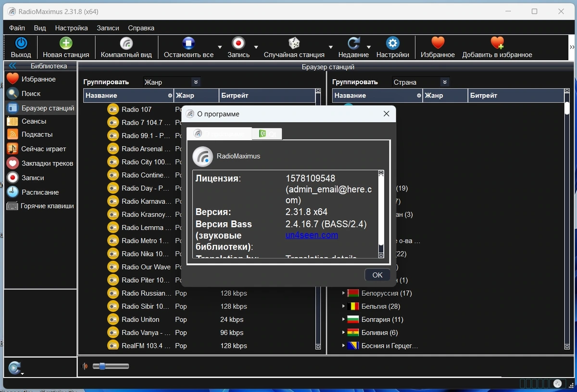
Task: Open the Справка menu
Action: [141, 28]
